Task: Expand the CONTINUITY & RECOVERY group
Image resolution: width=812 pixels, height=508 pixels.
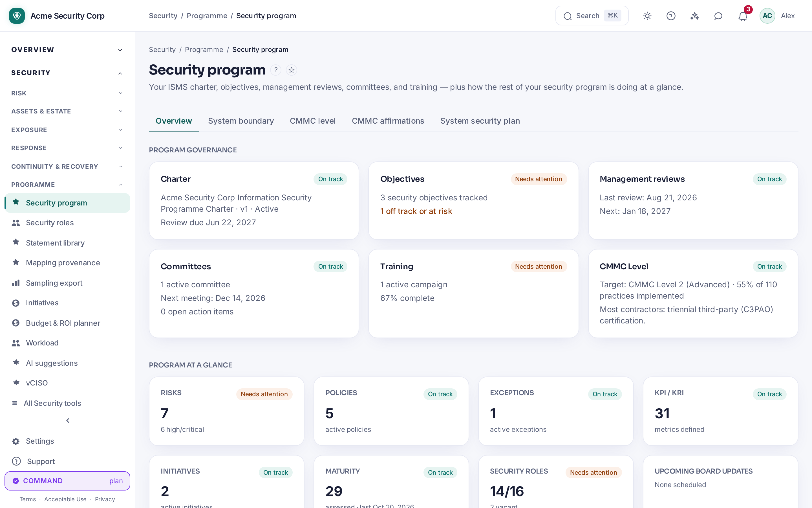Action: pos(67,166)
